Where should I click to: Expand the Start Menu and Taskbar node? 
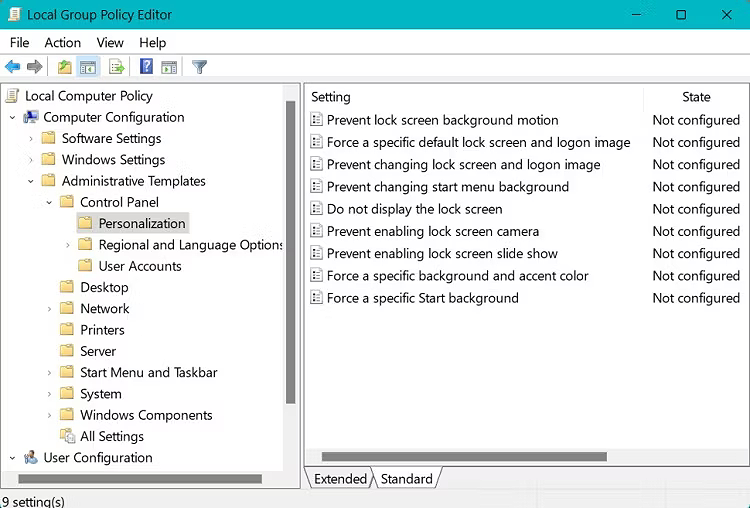[x=49, y=373]
